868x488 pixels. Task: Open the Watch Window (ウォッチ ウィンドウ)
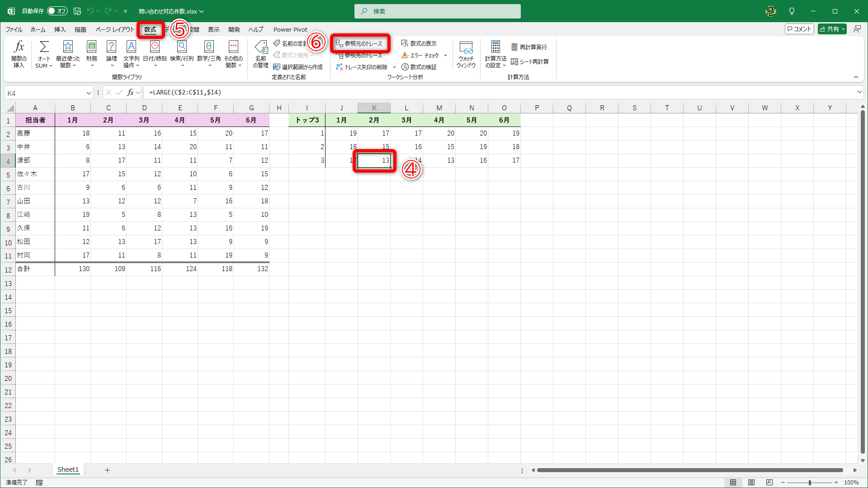[466, 53]
